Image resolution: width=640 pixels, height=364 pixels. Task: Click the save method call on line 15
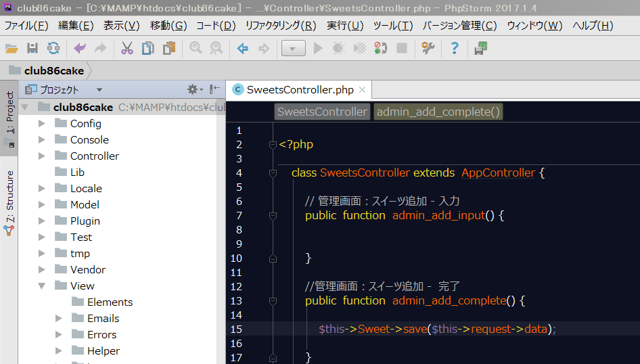(415, 329)
